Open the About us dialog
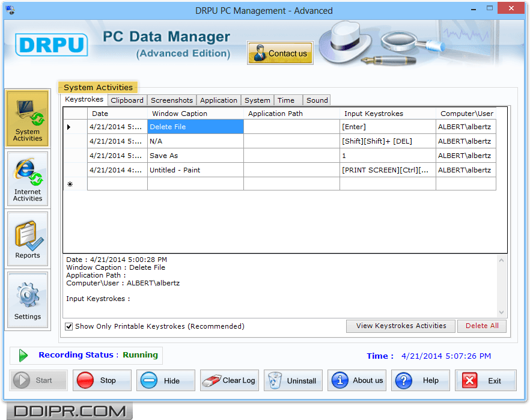This screenshot has width=530, height=420. [x=356, y=380]
